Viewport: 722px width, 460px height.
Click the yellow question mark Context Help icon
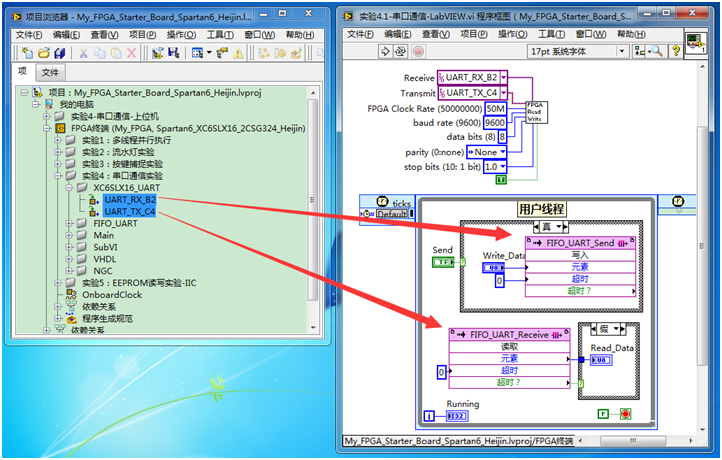coord(675,51)
